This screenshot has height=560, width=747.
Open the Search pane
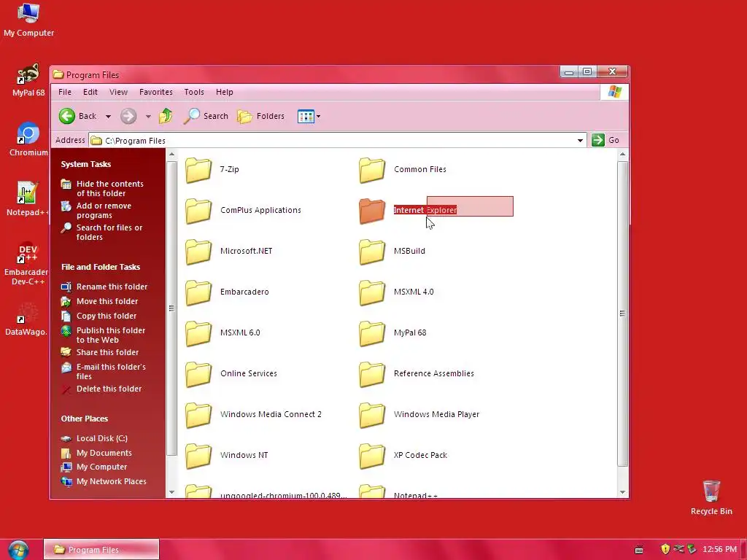point(206,116)
